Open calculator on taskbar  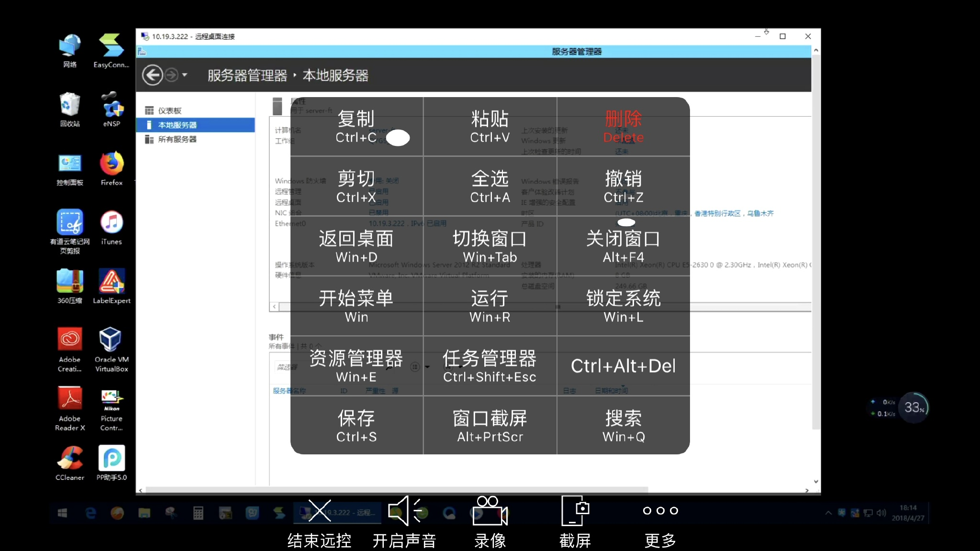198,513
